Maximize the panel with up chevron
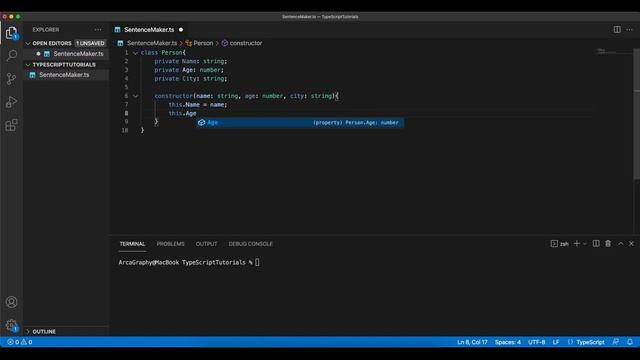This screenshot has height=360, width=640. pyautogui.click(x=620, y=244)
